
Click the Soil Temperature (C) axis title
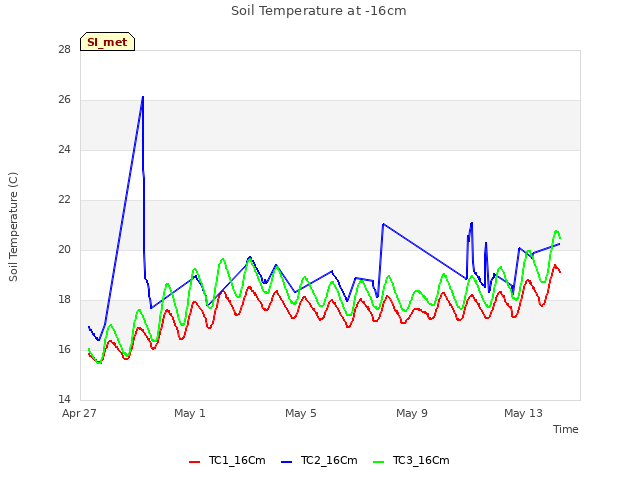pos(13,227)
